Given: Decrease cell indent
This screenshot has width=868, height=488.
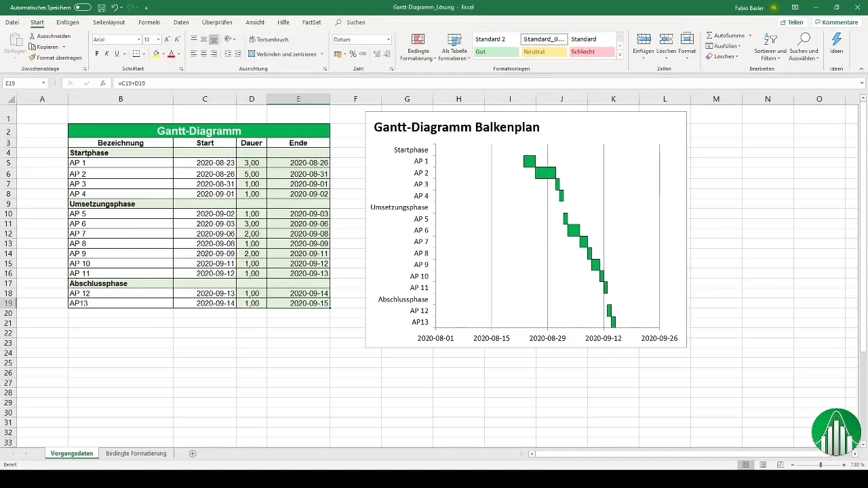Looking at the screenshot, I should coord(228,54).
